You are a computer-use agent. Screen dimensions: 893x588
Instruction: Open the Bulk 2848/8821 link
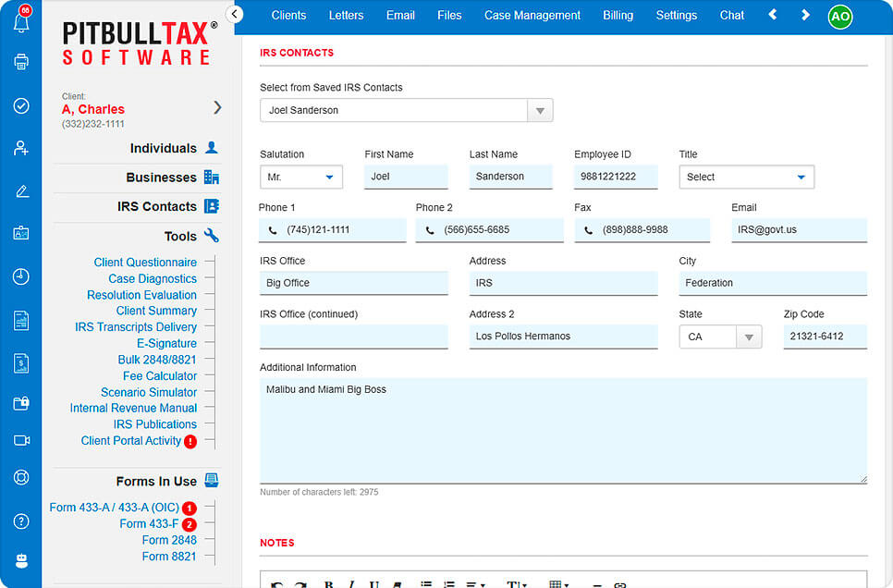(157, 360)
